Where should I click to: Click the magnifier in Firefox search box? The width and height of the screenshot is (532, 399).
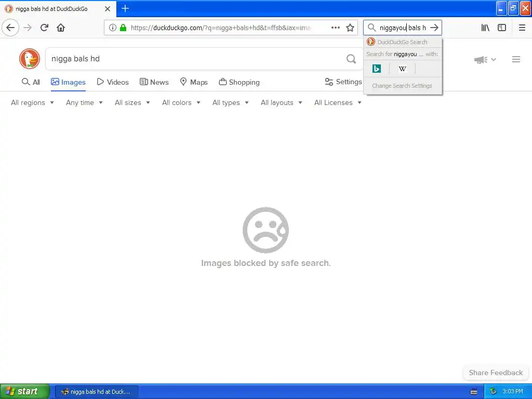(372, 28)
